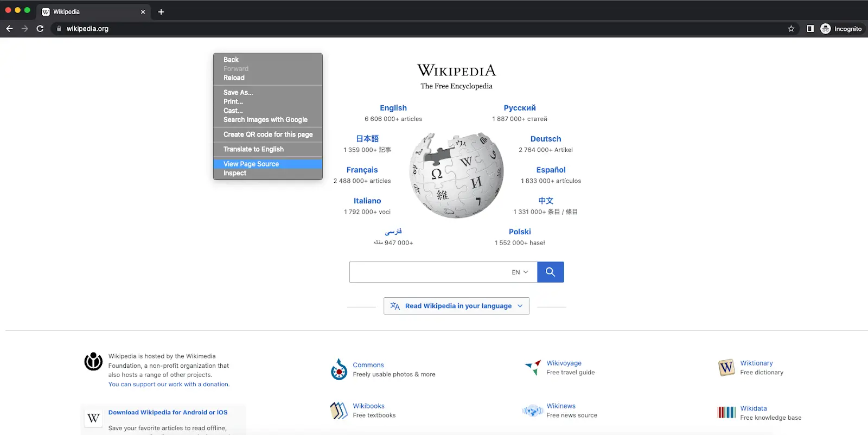Viewport: 868px width, 435px height.
Task: Select Create QR code for this page
Action: (x=268, y=135)
